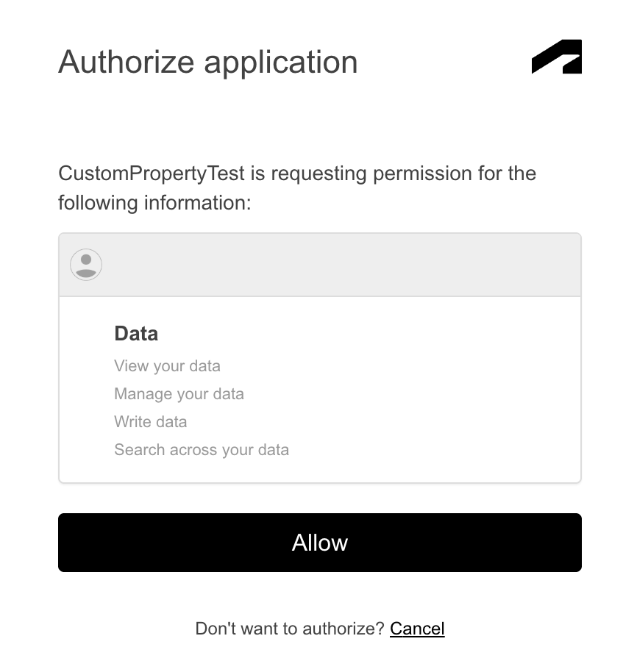The width and height of the screenshot is (637, 672).
Task: Click the "Manage your data" permission
Action: click(179, 394)
